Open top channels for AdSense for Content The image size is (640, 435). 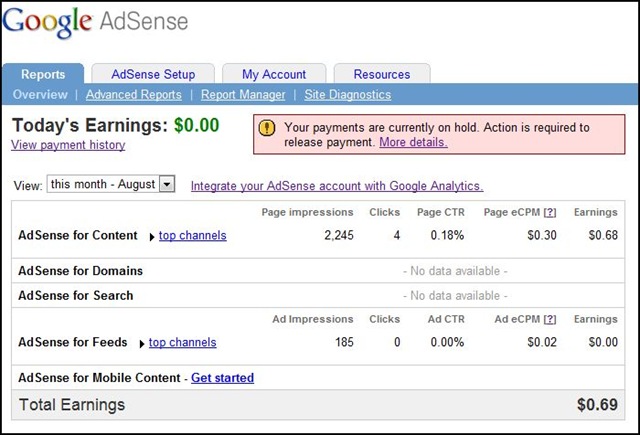point(192,236)
